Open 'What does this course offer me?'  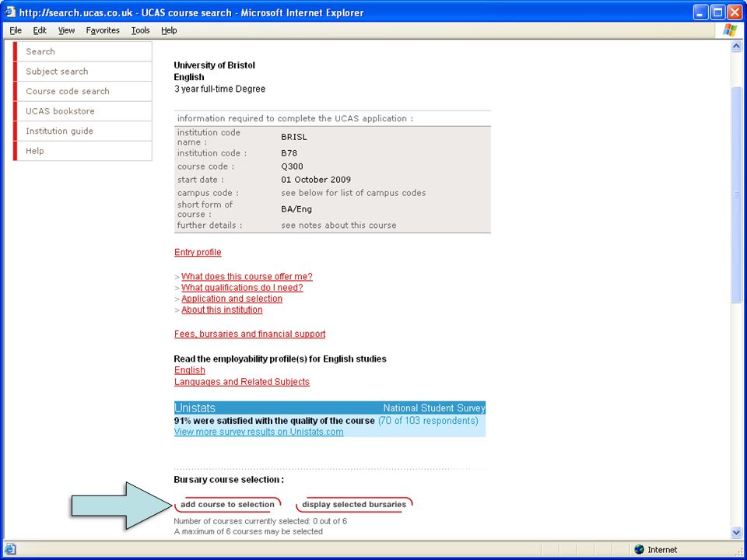(x=247, y=277)
